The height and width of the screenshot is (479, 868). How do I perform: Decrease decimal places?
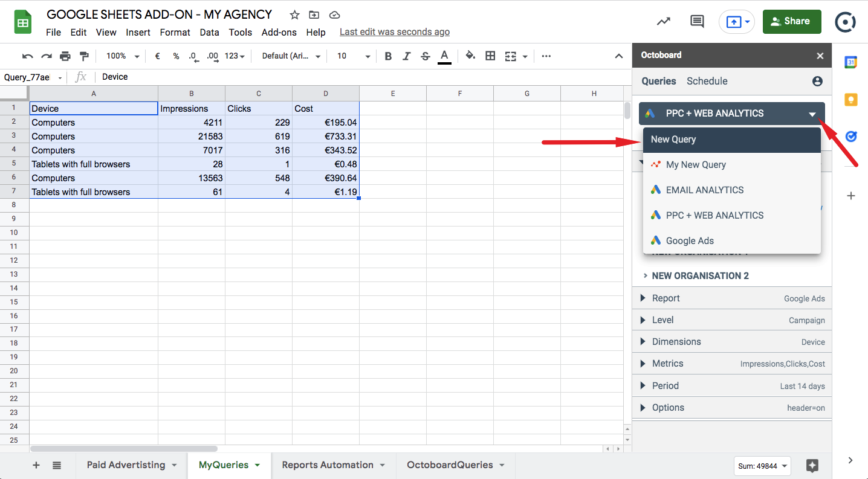193,56
